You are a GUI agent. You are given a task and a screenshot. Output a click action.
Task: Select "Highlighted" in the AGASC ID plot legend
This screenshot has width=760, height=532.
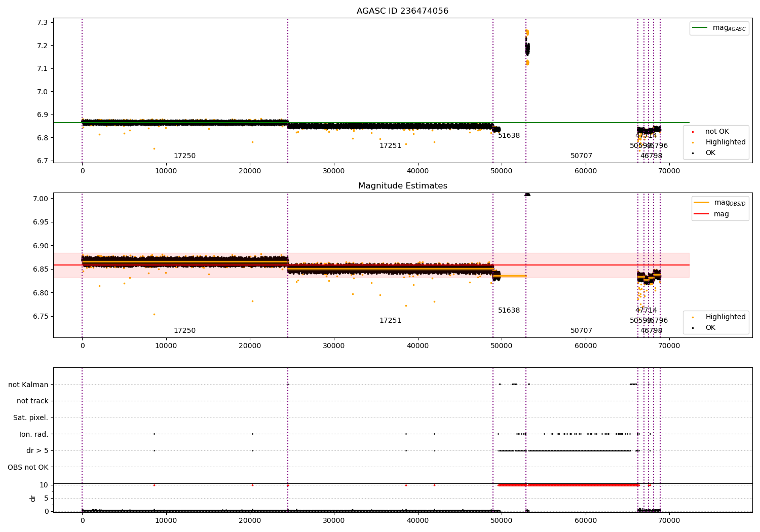tap(725, 142)
